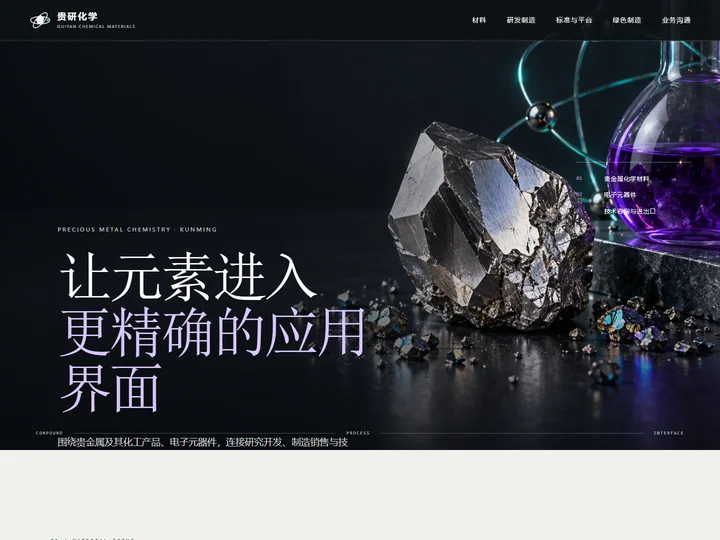Open the 材料 menu item
The image size is (720, 540).
[x=479, y=20]
